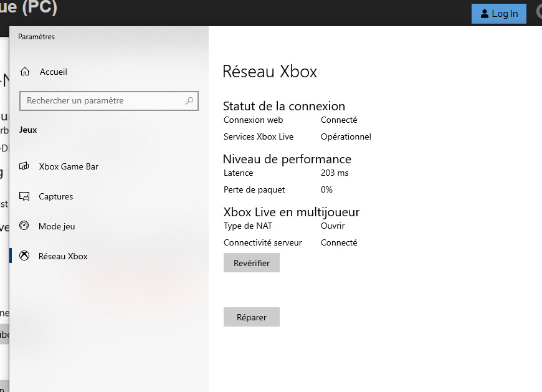The height and width of the screenshot is (392, 542).
Task: Click the user icon on Log In
Action: pos(485,14)
